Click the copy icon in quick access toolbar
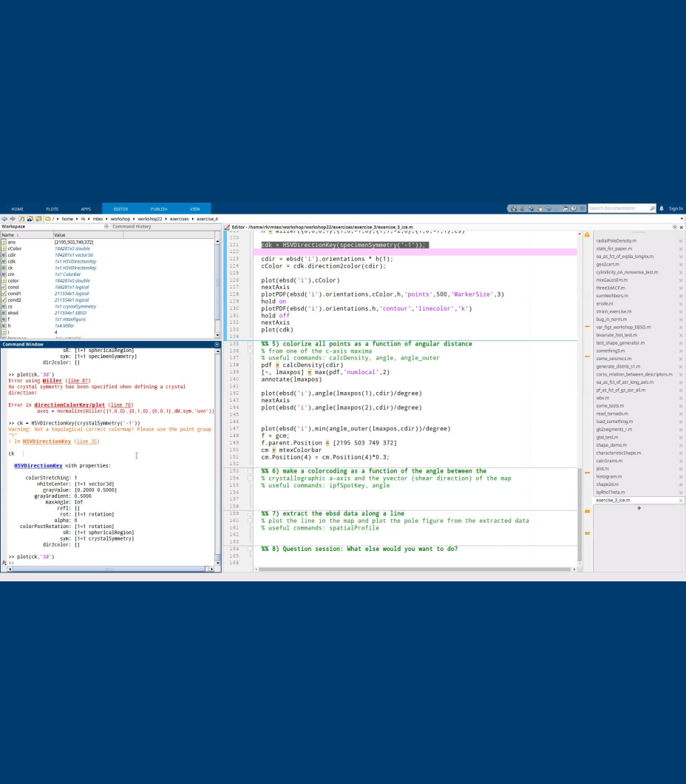The image size is (686, 784). pos(531,209)
